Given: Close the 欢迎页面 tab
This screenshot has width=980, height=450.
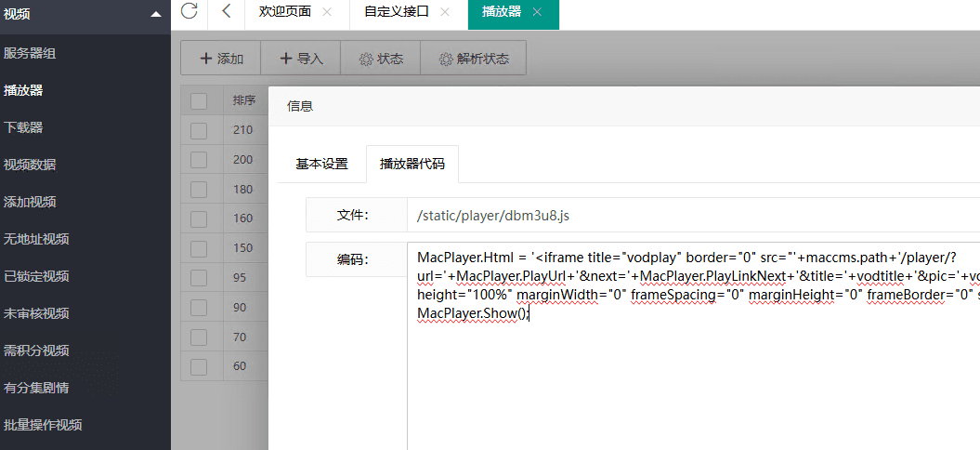Looking at the screenshot, I should click(326, 12).
